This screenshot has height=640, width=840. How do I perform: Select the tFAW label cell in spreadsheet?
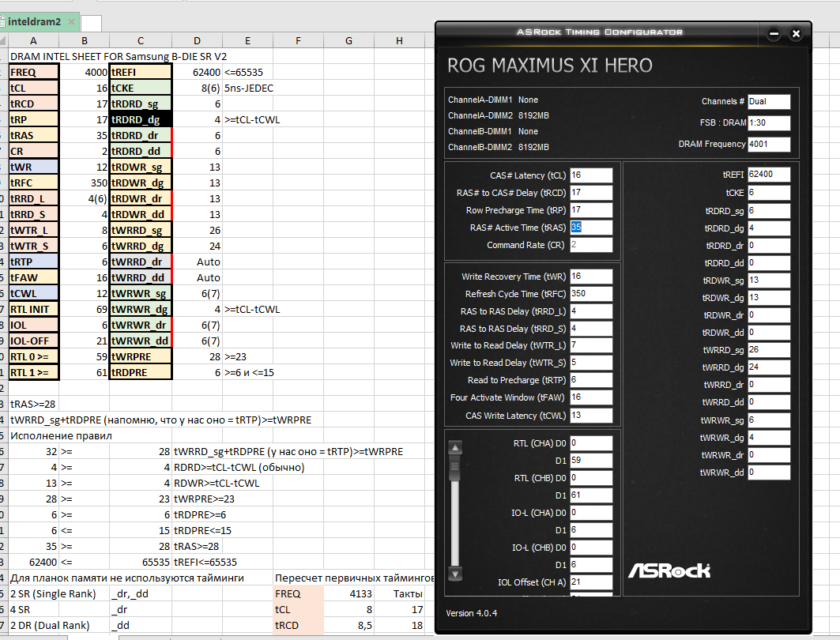coord(33,277)
